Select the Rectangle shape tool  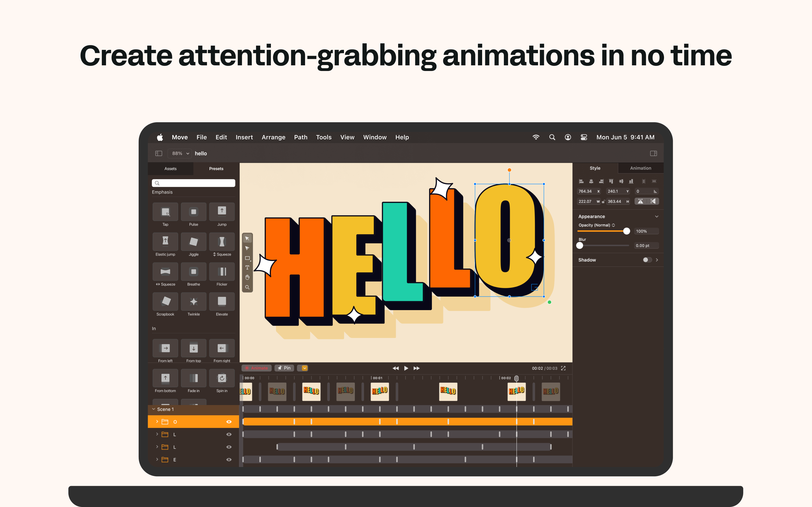(x=247, y=258)
